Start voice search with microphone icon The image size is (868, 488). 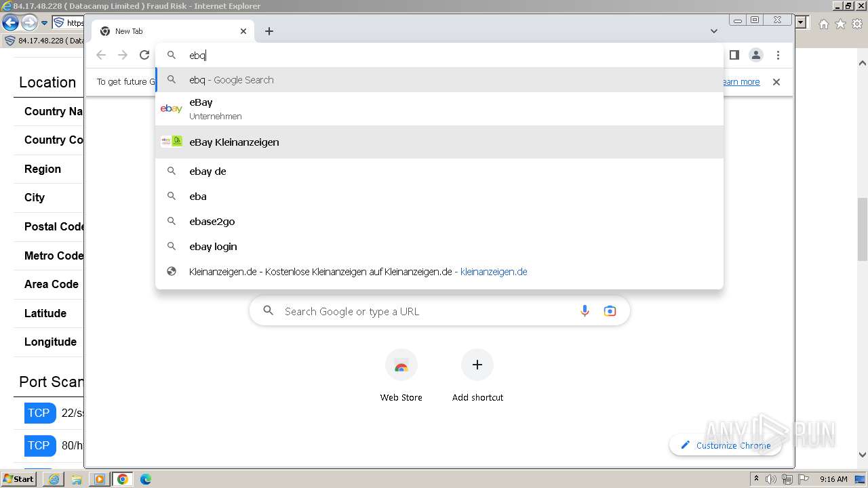point(585,311)
